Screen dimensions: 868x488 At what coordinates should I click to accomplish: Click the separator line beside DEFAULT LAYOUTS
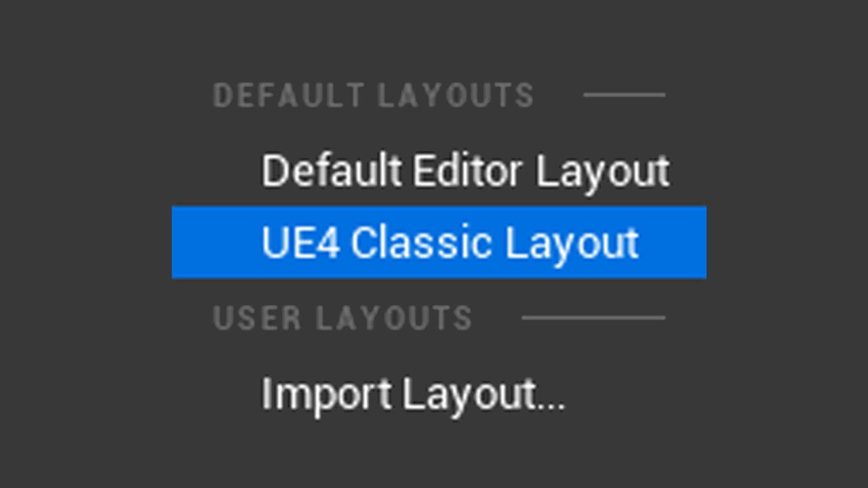pyautogui.click(x=624, y=95)
